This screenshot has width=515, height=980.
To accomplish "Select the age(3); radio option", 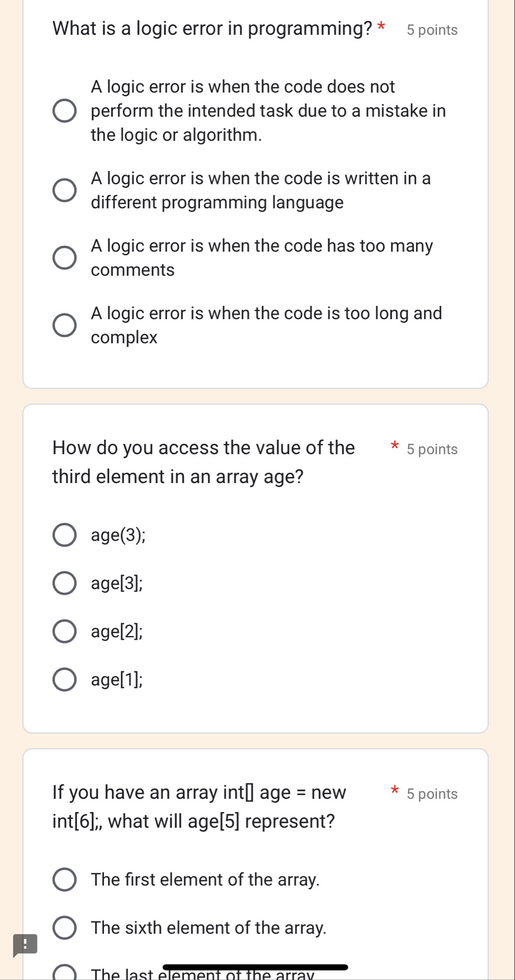I will pos(64,535).
